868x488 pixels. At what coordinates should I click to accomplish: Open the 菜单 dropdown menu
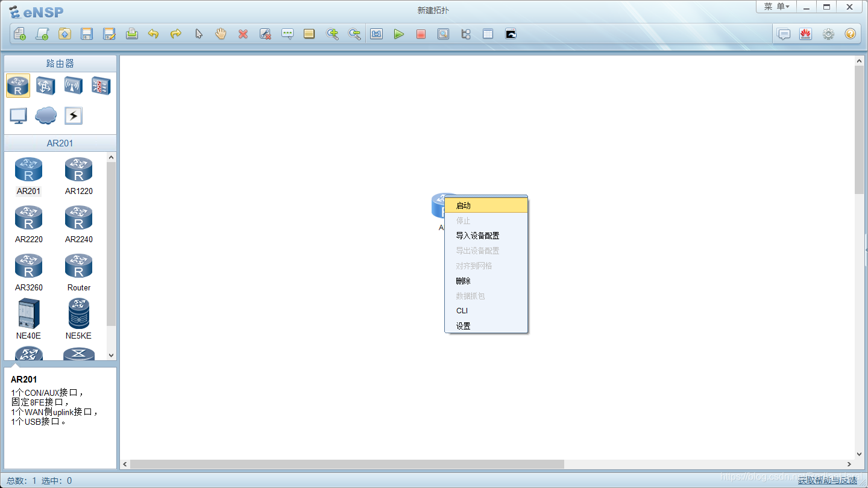click(x=776, y=7)
